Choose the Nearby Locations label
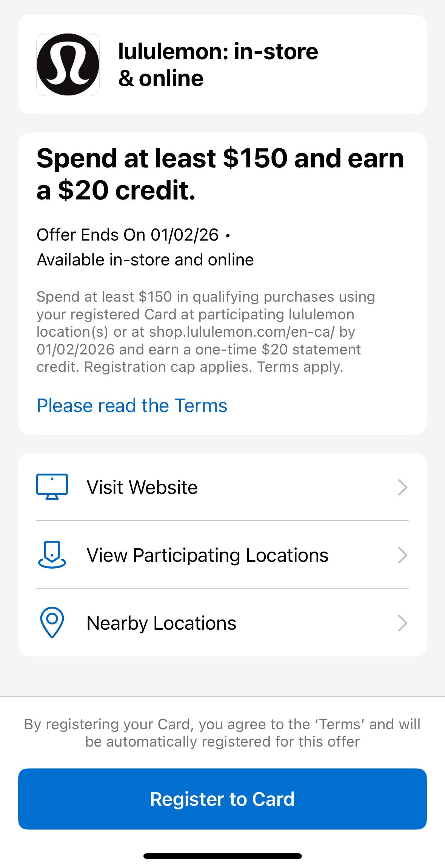Image resolution: width=445 pixels, height=868 pixels. pos(161,623)
